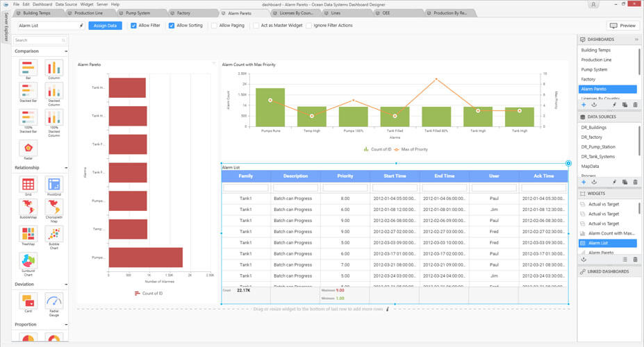Image resolution: width=644 pixels, height=347 pixels.
Task: Click the Bubble Chart widget icon
Action: click(x=53, y=234)
